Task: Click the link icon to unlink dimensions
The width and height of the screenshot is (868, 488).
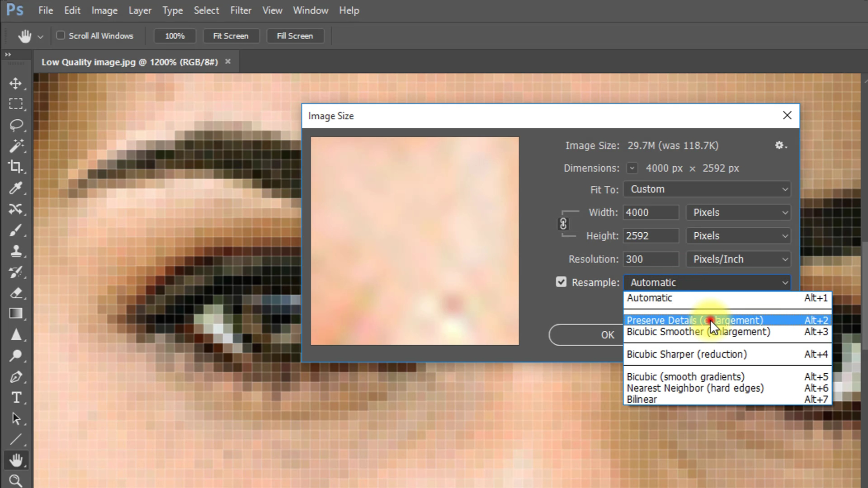Action: (564, 224)
